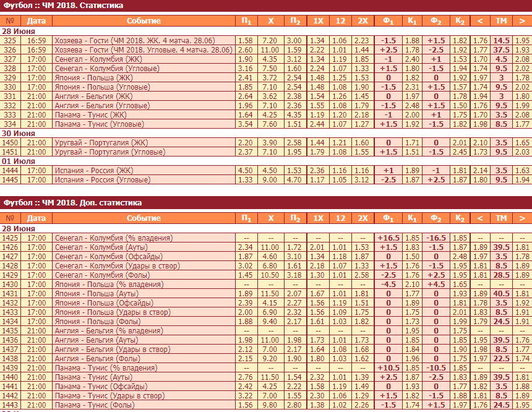Click П2 odds 4.35 for Панама - Тунис (ЖК)
The image size is (532, 412).
click(295, 114)
